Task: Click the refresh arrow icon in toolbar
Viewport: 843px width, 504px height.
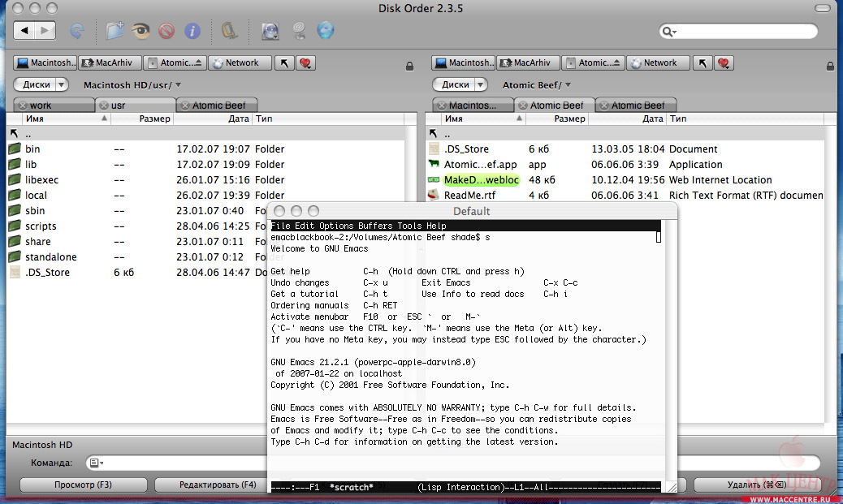Action: (77, 31)
